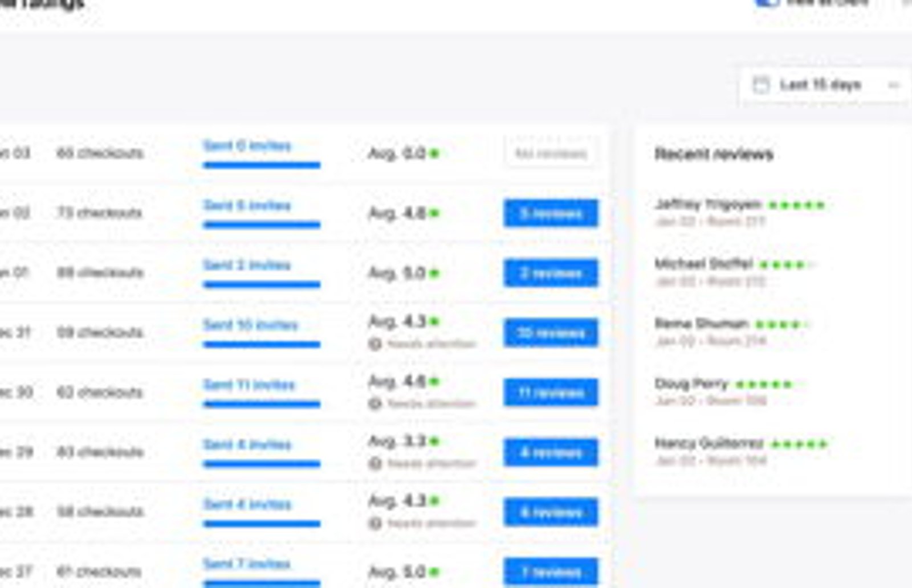Click the Avg. 5.0 text in Dec 27 row
912x588 pixels.
(x=397, y=571)
